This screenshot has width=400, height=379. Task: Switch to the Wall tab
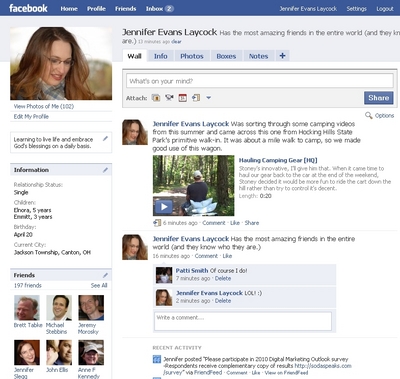click(134, 56)
